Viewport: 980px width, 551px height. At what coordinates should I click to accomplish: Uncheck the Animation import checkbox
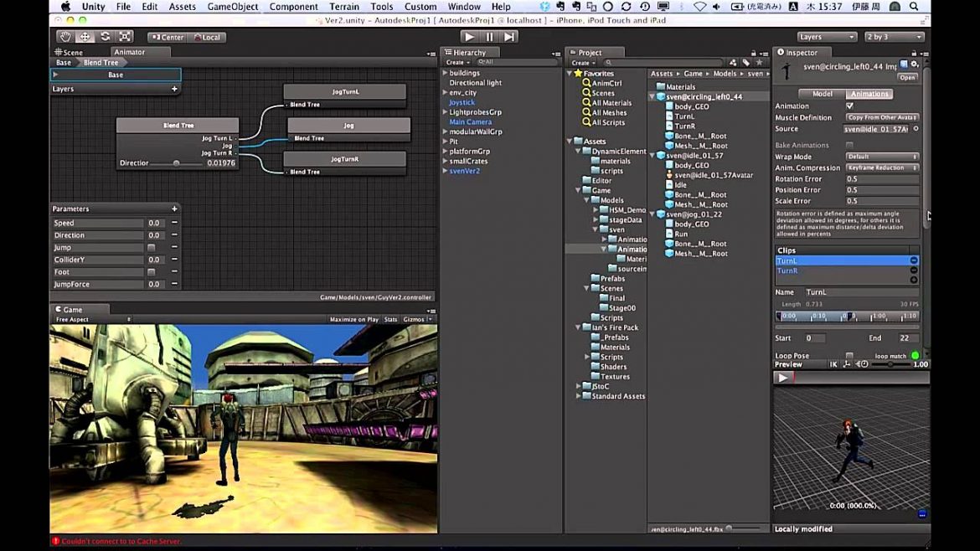849,106
